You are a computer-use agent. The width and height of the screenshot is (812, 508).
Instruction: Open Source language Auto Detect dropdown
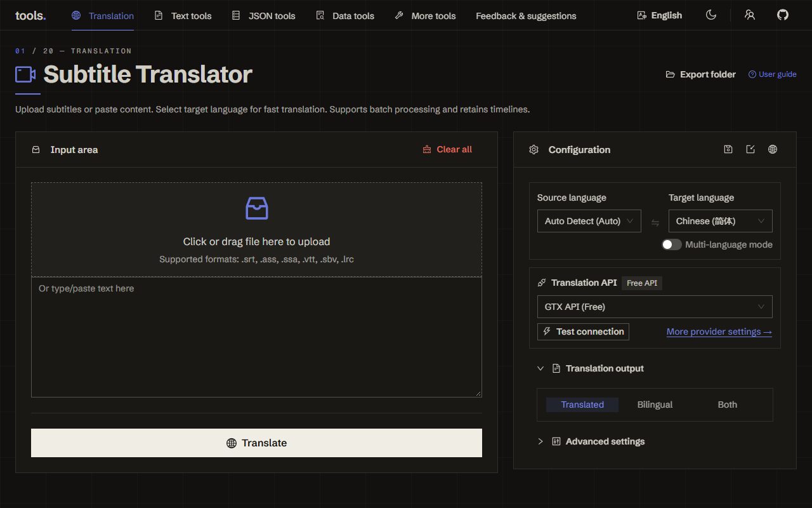589,221
